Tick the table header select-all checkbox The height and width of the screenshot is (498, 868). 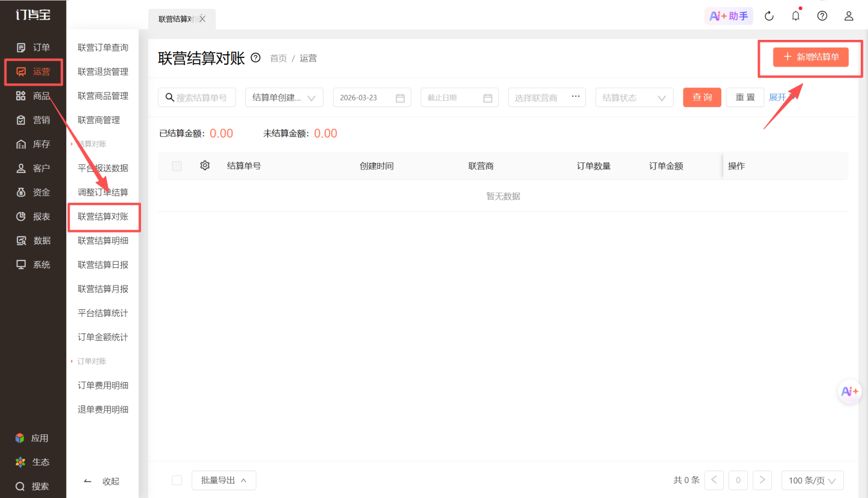point(177,166)
